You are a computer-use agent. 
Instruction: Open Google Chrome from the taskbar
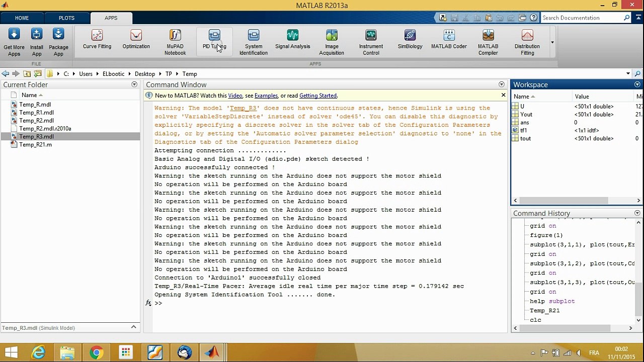point(96,352)
